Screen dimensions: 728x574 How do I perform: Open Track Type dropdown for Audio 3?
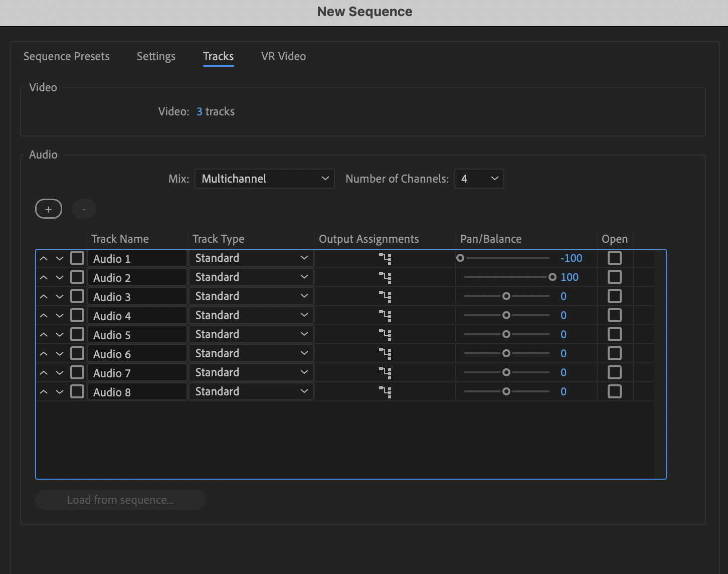pos(251,297)
